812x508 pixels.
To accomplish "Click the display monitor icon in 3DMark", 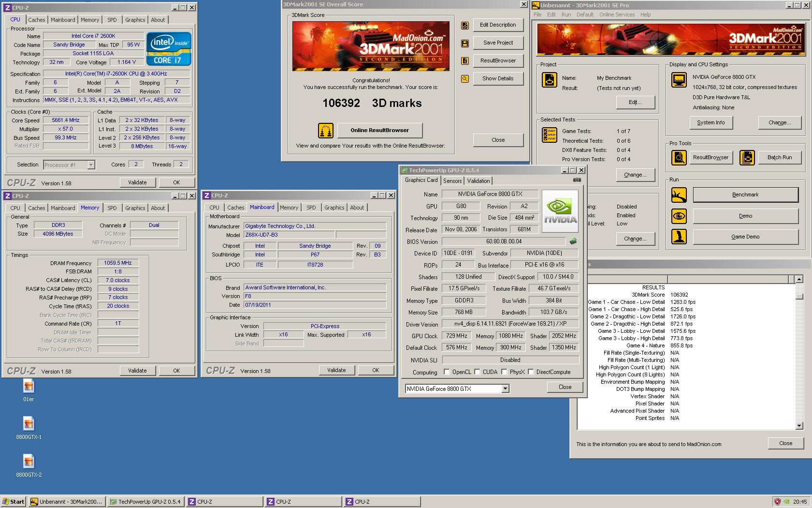I will point(679,80).
